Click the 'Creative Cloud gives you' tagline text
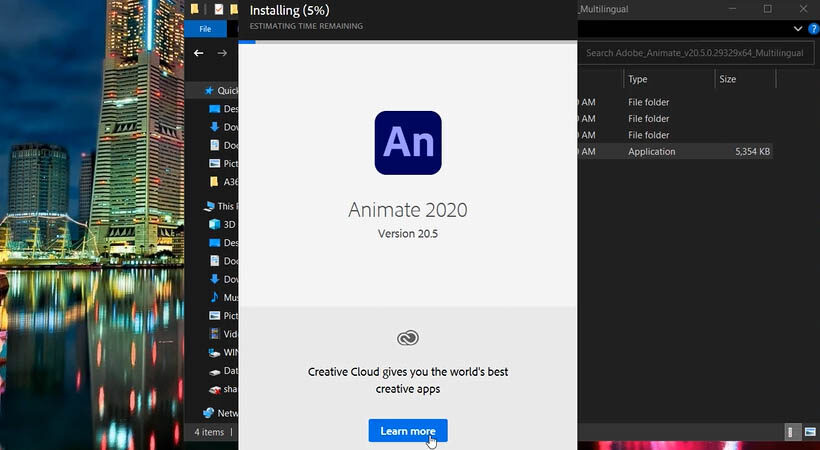Viewport: 820px width, 450px height. (x=408, y=380)
